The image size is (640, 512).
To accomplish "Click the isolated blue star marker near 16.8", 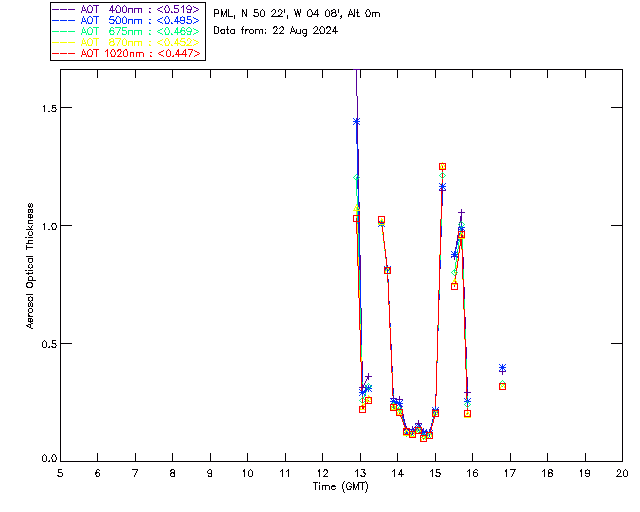I will (x=502, y=368).
